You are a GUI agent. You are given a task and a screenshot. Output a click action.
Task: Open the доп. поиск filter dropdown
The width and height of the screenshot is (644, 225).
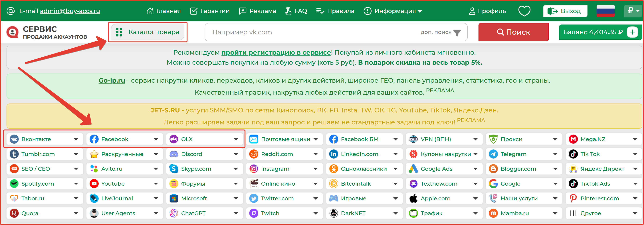point(441,32)
